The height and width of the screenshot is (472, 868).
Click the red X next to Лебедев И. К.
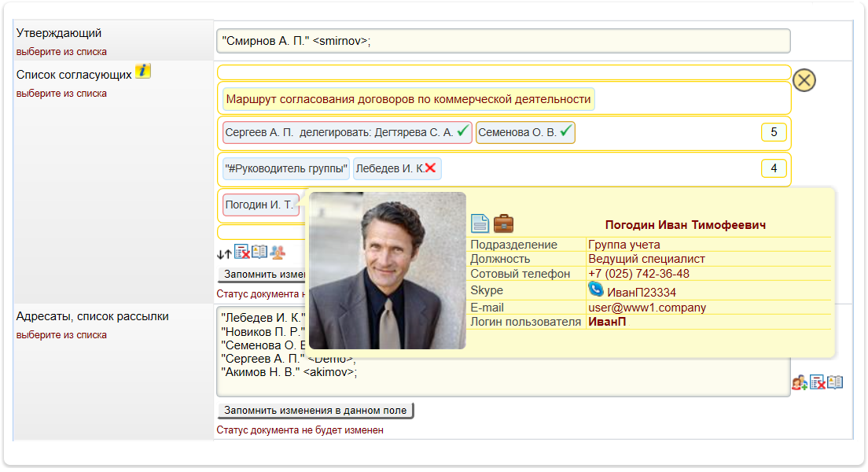[x=432, y=168]
